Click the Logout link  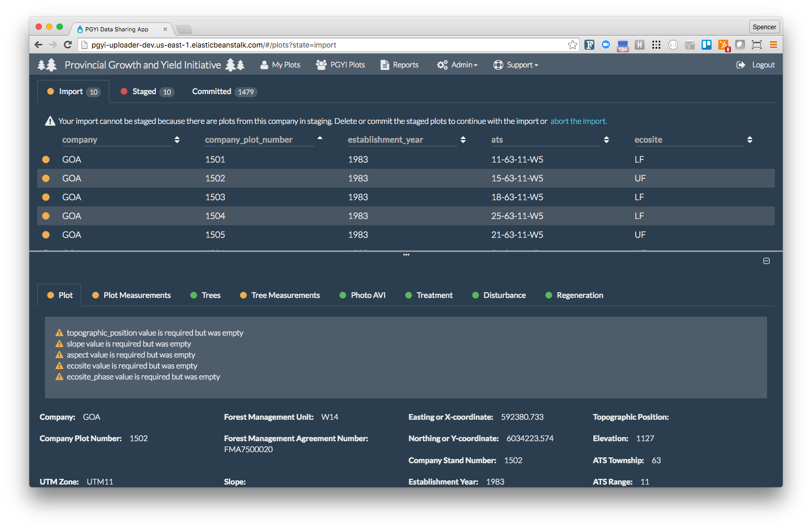(x=763, y=65)
